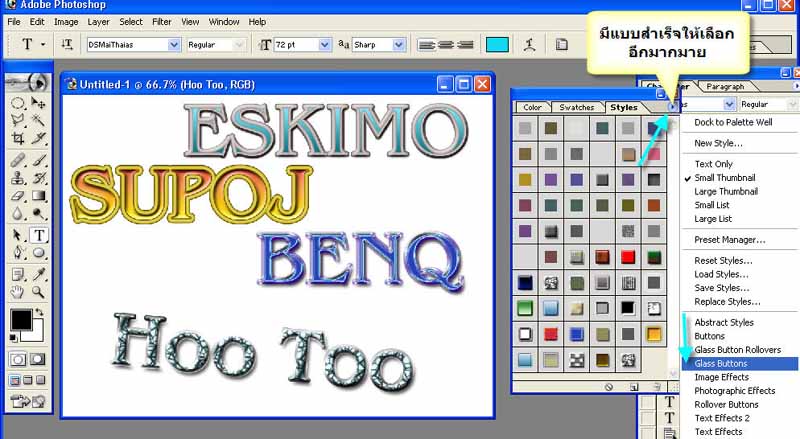Screen dimensions: 800x439
Task: Right align text in options bar
Action: [x=465, y=45]
